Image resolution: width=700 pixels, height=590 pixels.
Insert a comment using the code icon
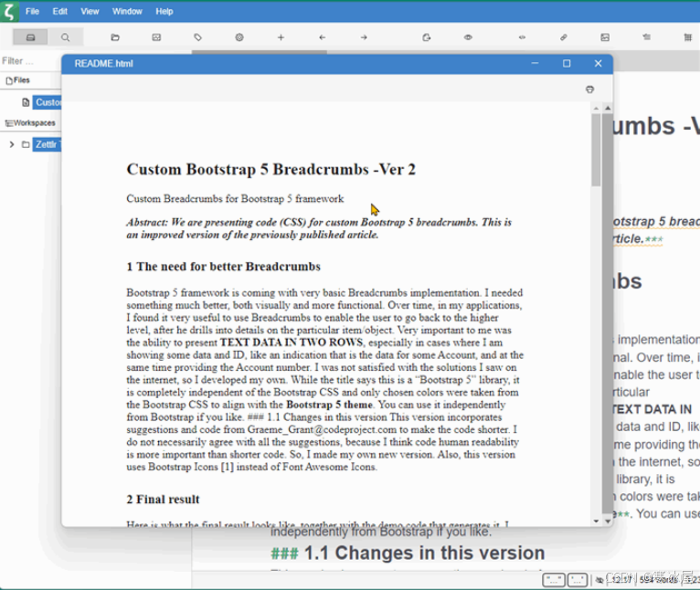[522, 37]
